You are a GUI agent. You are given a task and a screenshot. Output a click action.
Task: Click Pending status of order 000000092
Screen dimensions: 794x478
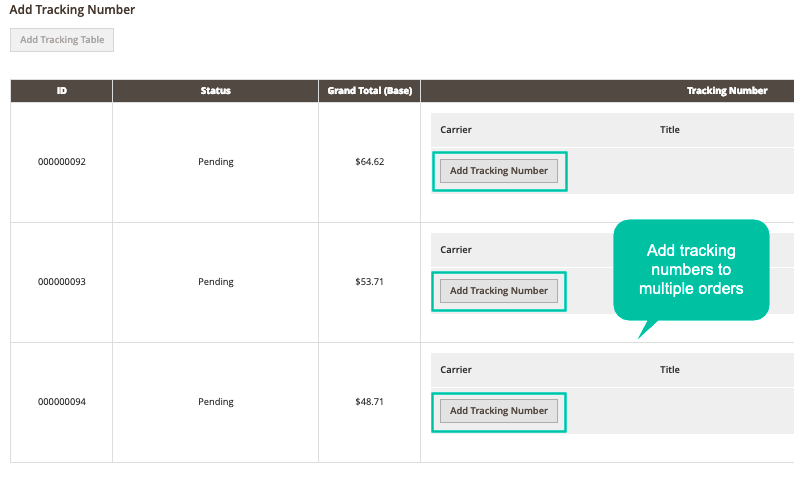(216, 162)
